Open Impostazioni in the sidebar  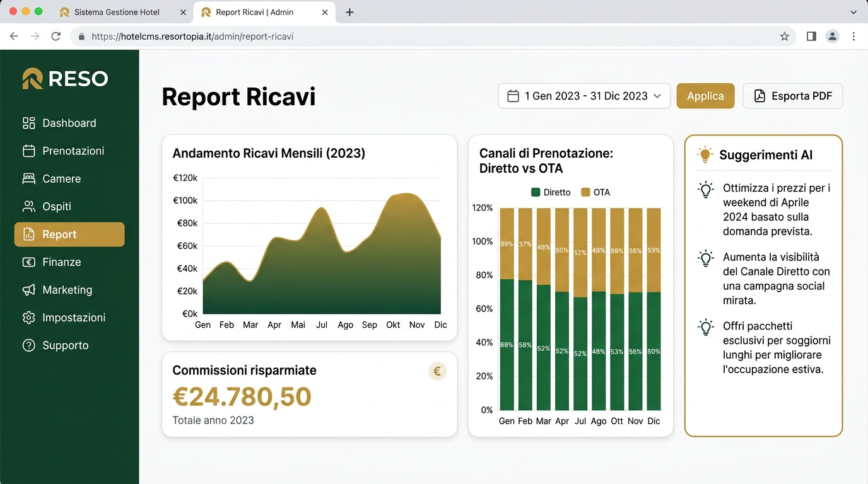[69, 318]
